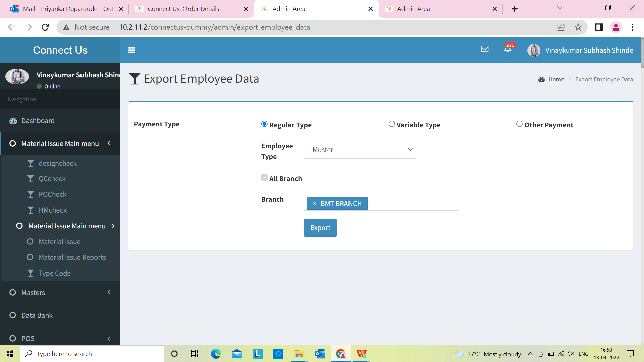Click the Data Bank circle icon
The height and width of the screenshot is (362, 644).
click(x=13, y=315)
